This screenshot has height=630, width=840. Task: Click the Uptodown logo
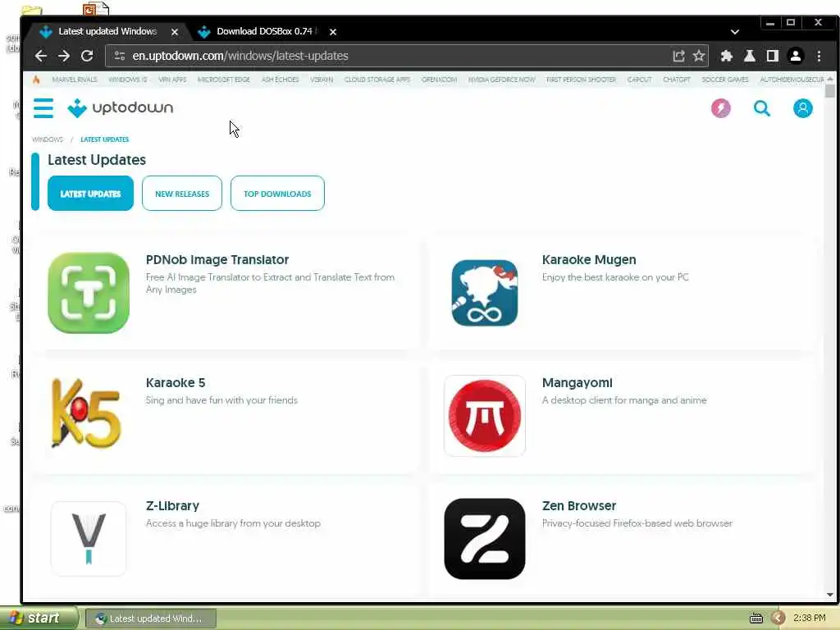click(x=120, y=107)
